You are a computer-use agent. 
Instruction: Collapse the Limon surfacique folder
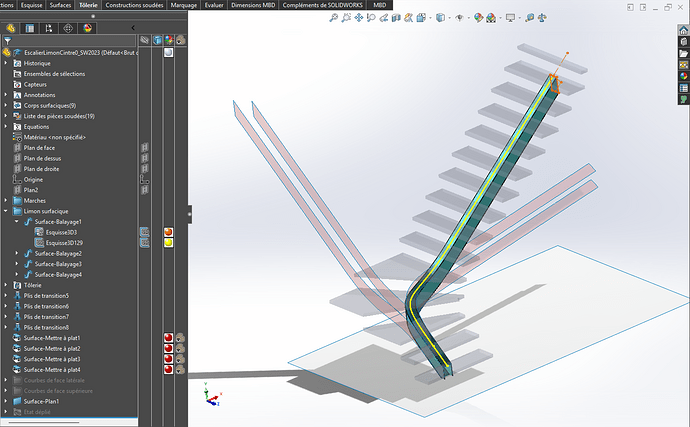click(x=6, y=211)
